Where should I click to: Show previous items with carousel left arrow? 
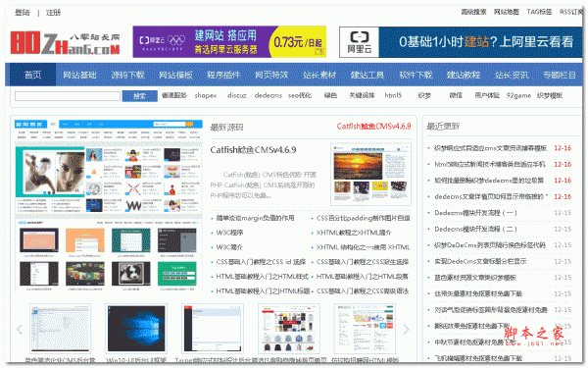click(x=20, y=330)
